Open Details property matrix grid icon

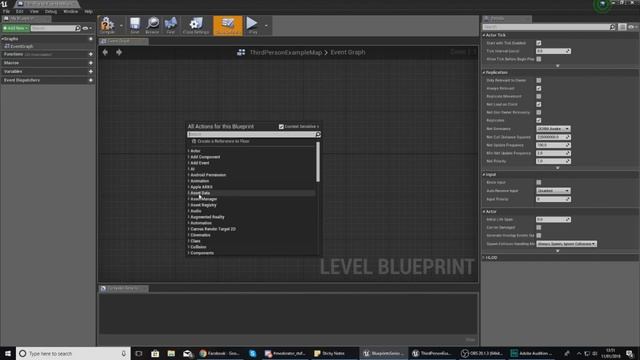(622, 27)
